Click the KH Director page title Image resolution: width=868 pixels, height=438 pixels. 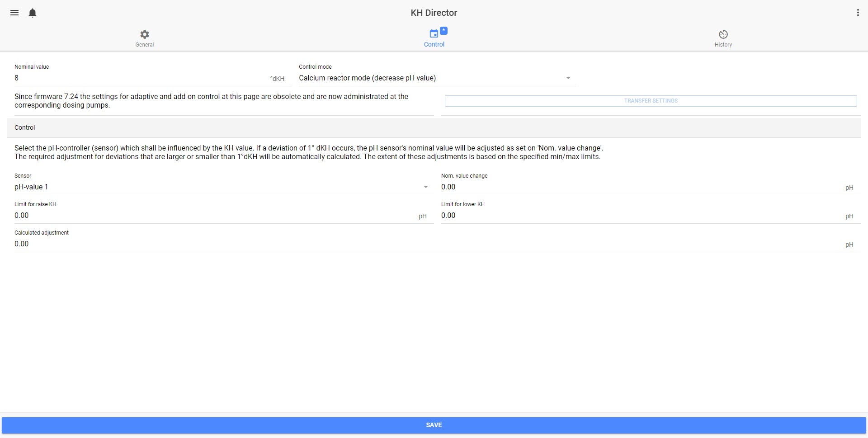[x=434, y=13]
